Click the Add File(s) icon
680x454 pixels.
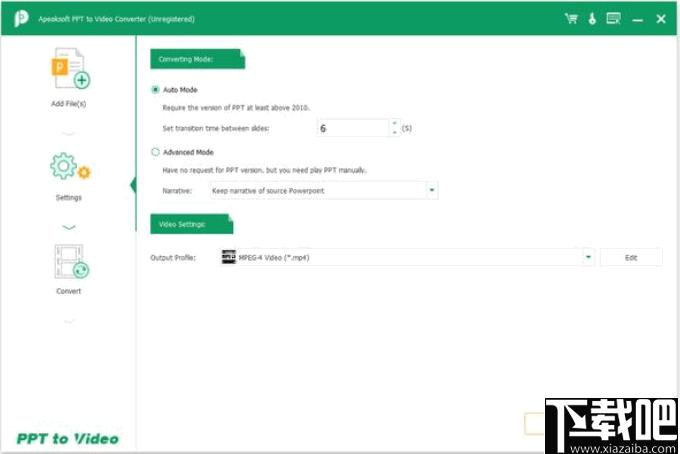[x=71, y=68]
